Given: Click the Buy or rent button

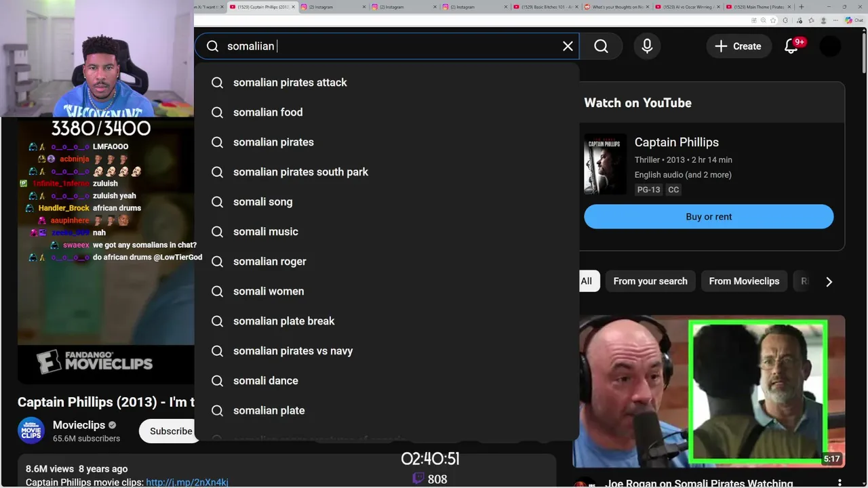Looking at the screenshot, I should click(x=709, y=217).
